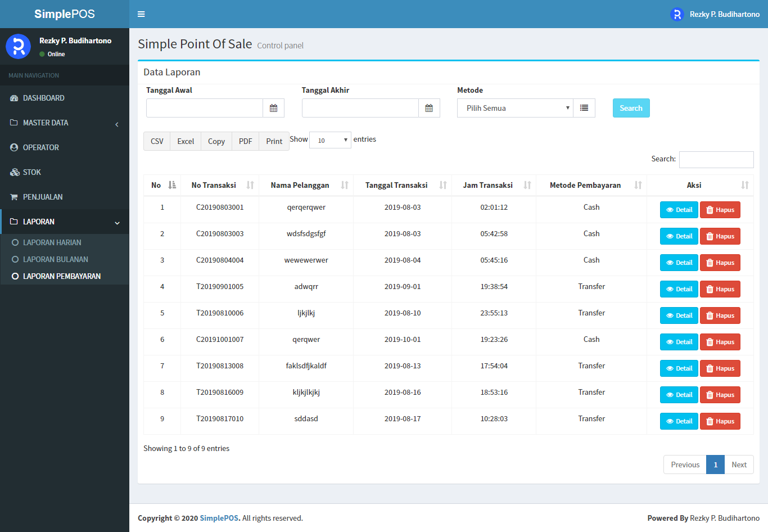Click inside the Search filter field

click(x=716, y=159)
